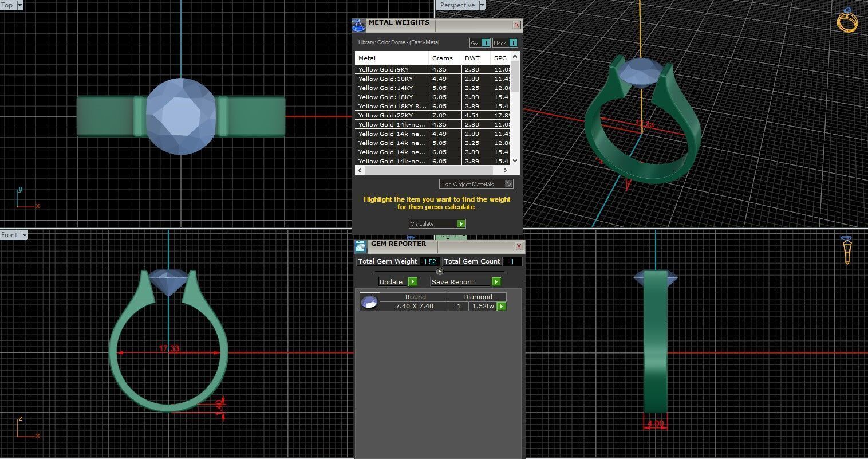Sort by the SPG column header
868x459 pixels.
click(500, 58)
